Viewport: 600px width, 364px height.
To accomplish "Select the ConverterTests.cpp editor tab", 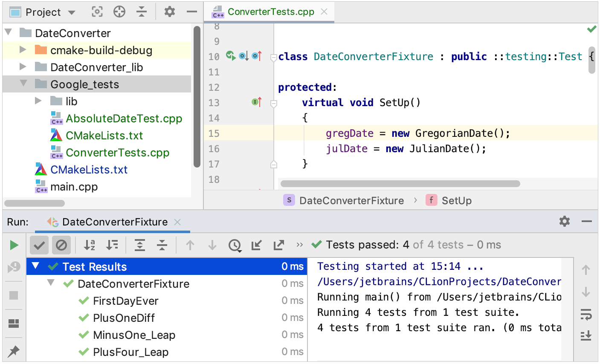I will point(270,12).
